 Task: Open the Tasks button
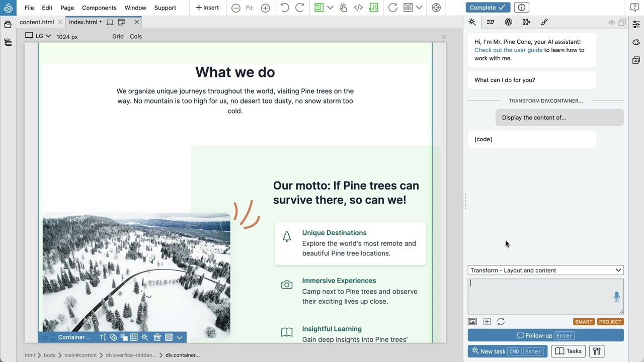tap(569, 351)
